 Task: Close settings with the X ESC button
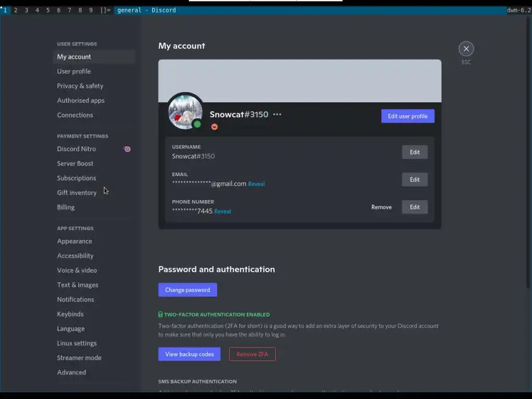(x=466, y=49)
